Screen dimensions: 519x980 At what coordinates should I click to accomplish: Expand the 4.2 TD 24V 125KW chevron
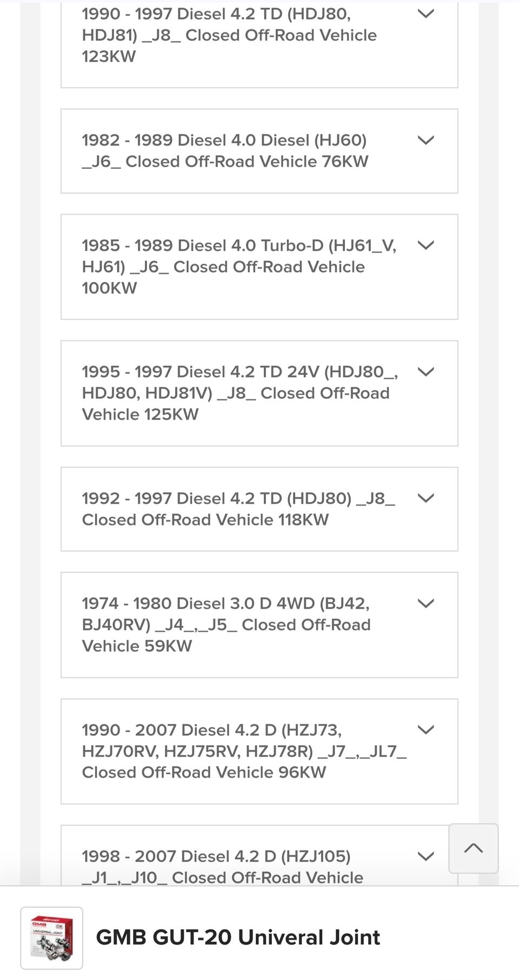426,372
